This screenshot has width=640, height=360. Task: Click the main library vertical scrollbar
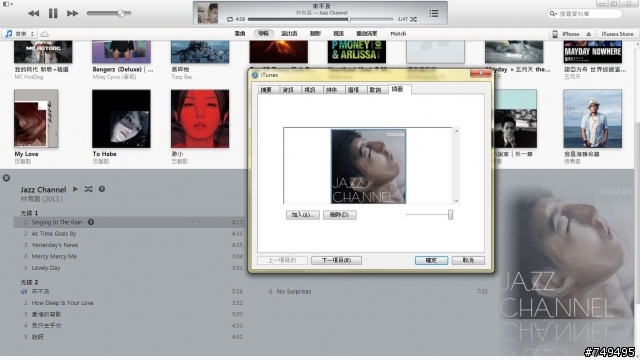[637, 212]
